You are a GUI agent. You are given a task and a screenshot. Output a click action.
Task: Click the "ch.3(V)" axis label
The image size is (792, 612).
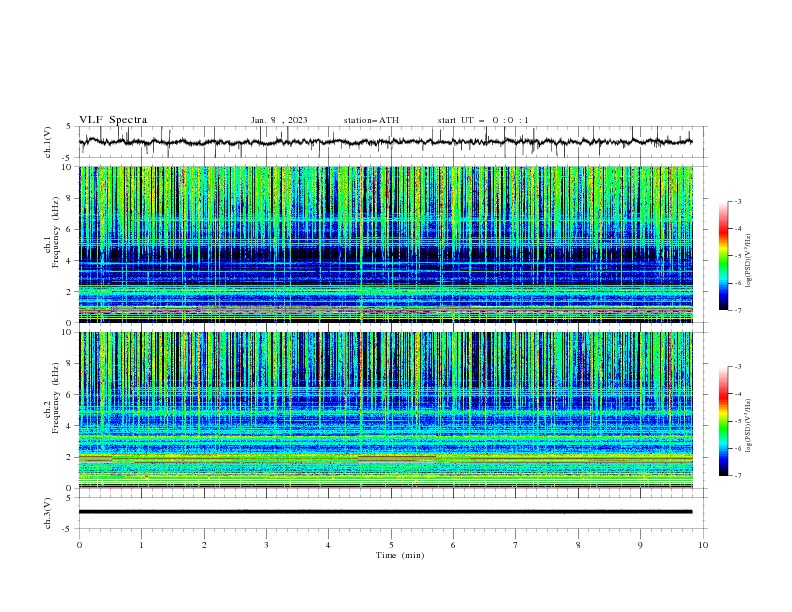click(48, 513)
